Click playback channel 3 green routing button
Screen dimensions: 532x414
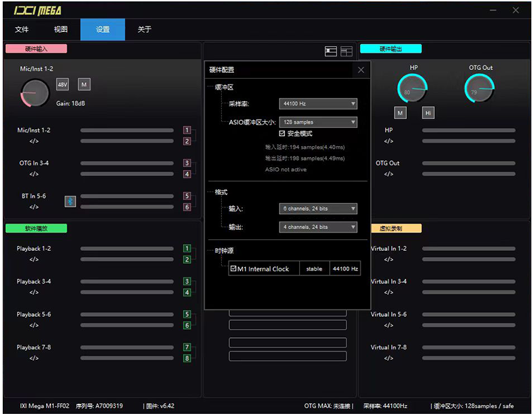click(x=187, y=281)
